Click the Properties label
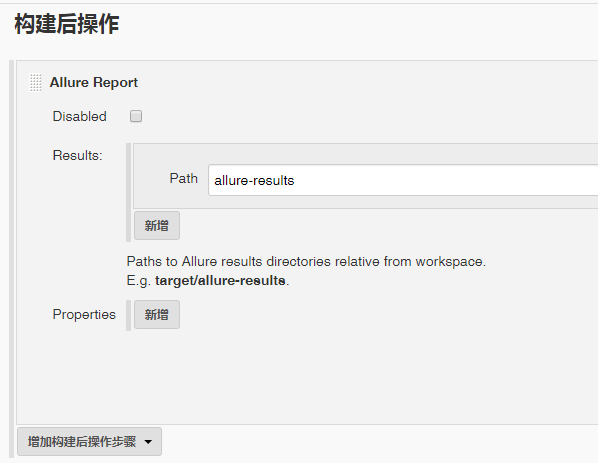 [x=84, y=314]
